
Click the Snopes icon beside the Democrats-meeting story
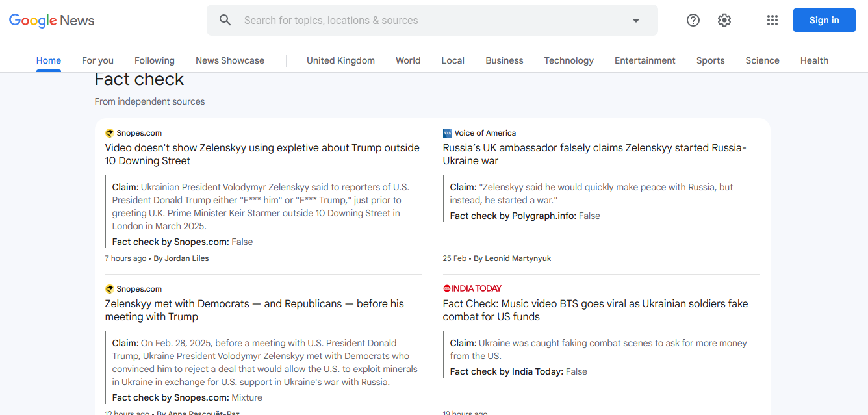tap(109, 289)
